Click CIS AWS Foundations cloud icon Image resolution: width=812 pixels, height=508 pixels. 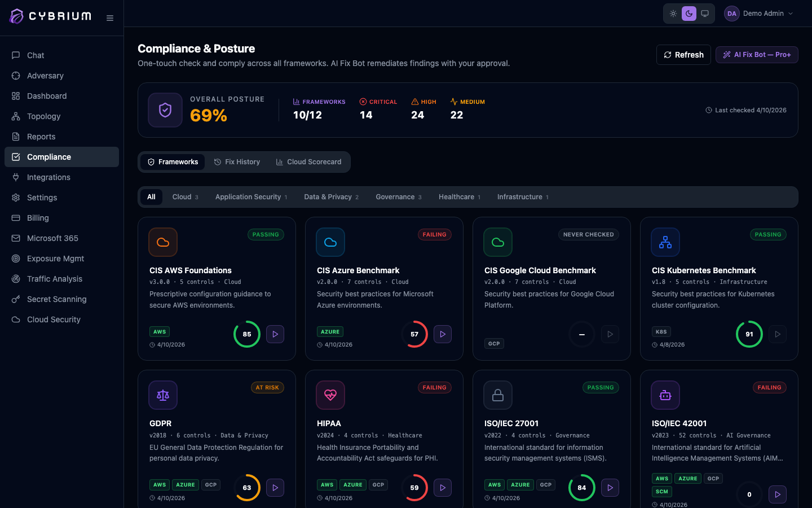[163, 242]
